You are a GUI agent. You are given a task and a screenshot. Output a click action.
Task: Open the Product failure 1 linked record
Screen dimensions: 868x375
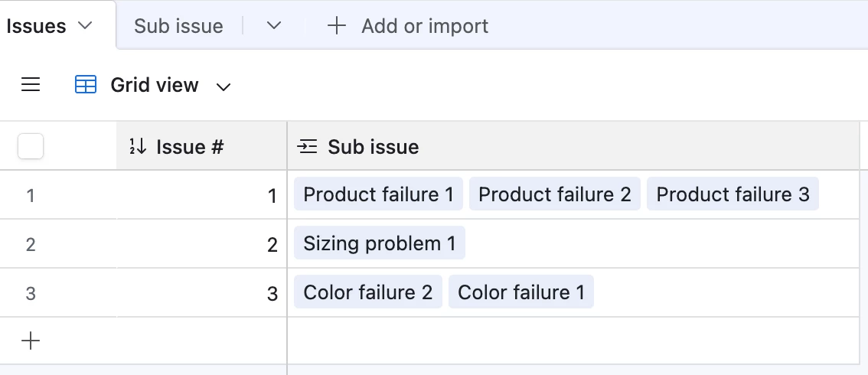point(378,194)
